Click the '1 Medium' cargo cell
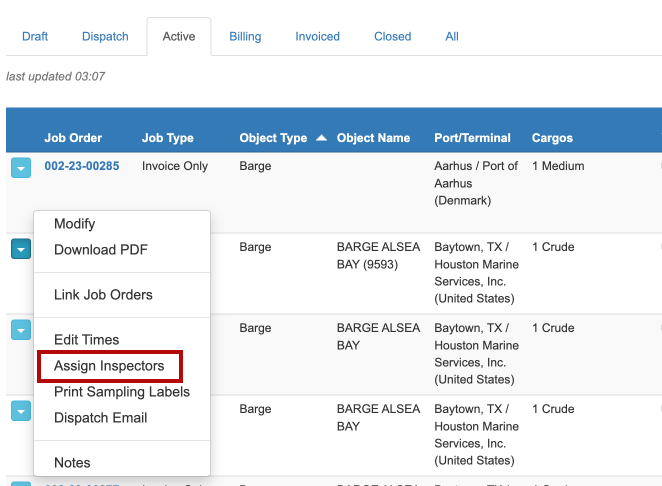Screen dimensions: 662x486 (x=558, y=166)
